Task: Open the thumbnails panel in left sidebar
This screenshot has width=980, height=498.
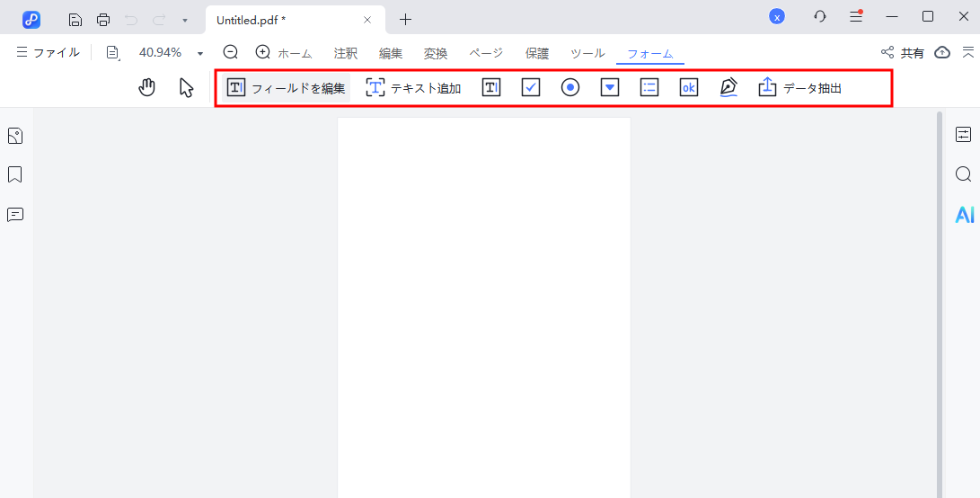Action: coord(15,136)
